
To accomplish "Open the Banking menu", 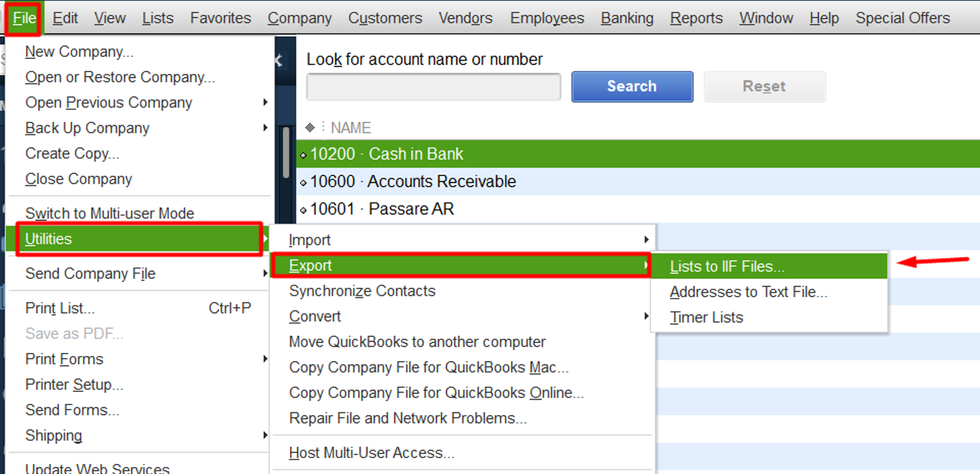I will [x=626, y=18].
